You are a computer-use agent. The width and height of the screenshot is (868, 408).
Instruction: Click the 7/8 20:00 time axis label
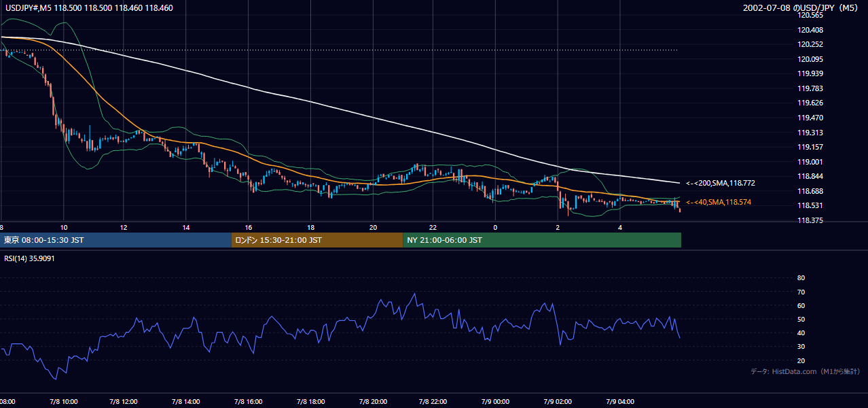click(x=373, y=401)
